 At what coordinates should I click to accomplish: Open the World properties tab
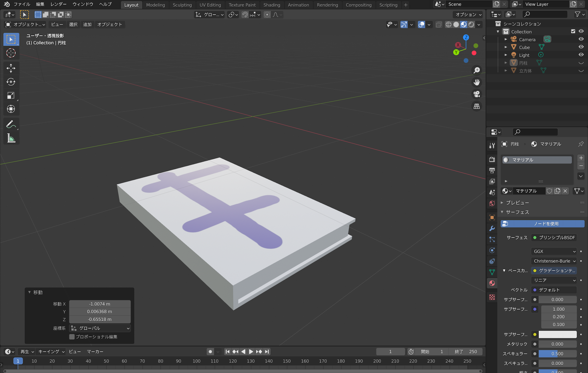coord(492,203)
